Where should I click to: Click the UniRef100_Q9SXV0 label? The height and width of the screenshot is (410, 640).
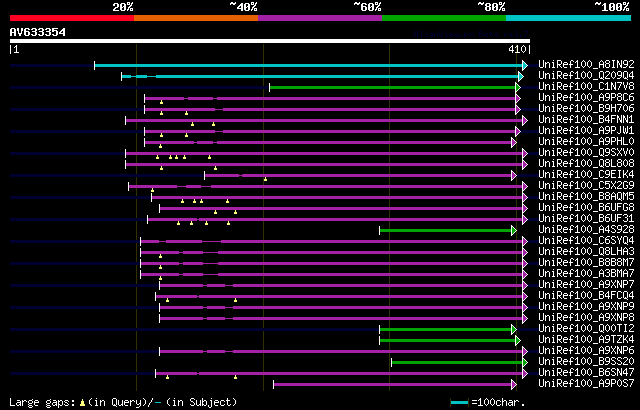[586, 153]
